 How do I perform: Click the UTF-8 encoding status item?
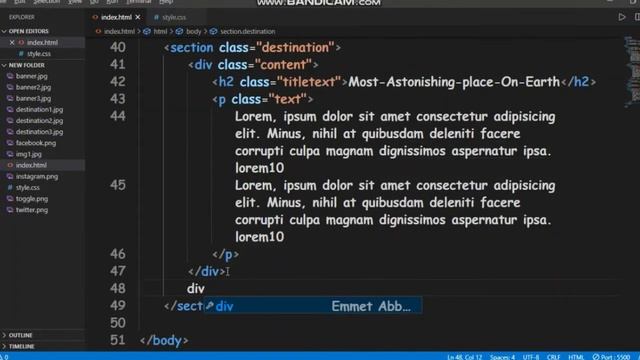click(531, 357)
